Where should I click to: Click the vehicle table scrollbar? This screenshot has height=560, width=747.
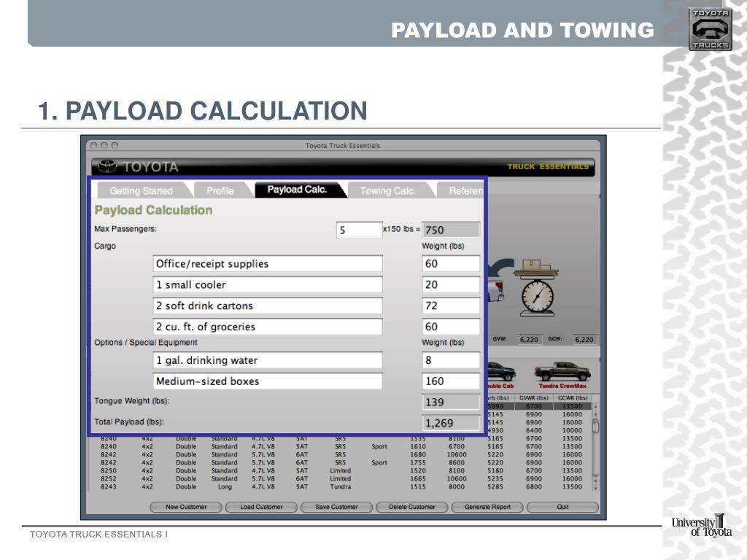pos(595,447)
